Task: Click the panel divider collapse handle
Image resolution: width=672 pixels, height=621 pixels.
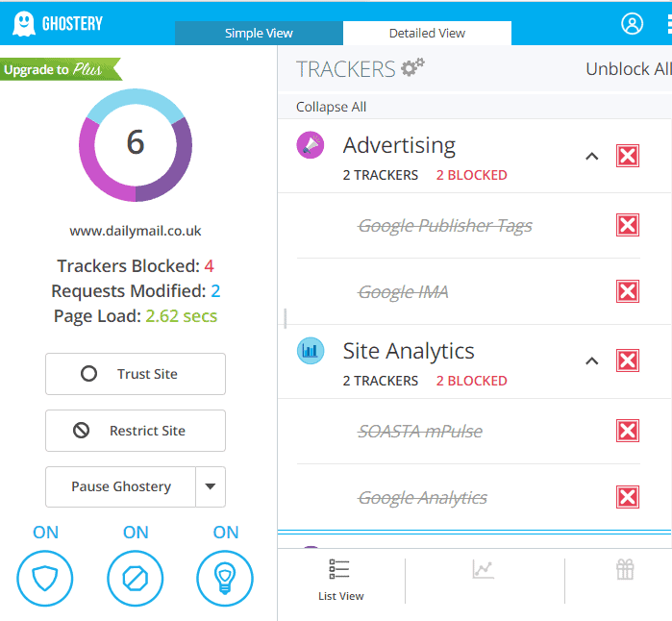Action: click(285, 318)
